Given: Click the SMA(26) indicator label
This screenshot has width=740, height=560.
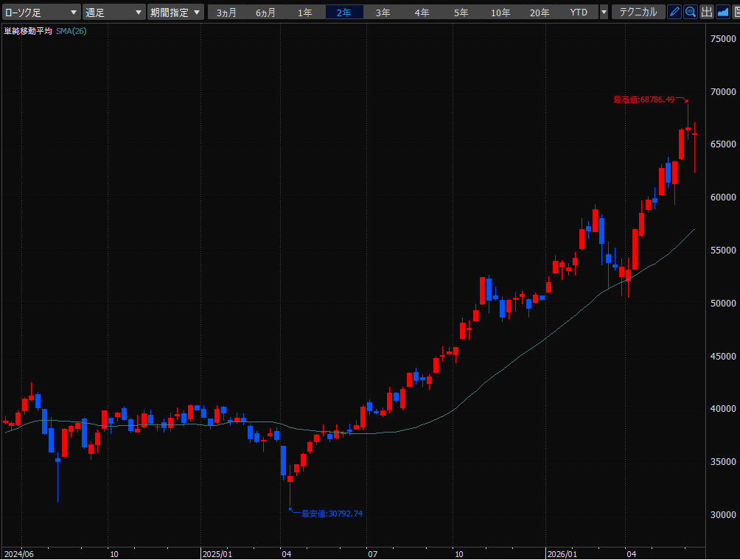Looking at the screenshot, I should tap(71, 31).
